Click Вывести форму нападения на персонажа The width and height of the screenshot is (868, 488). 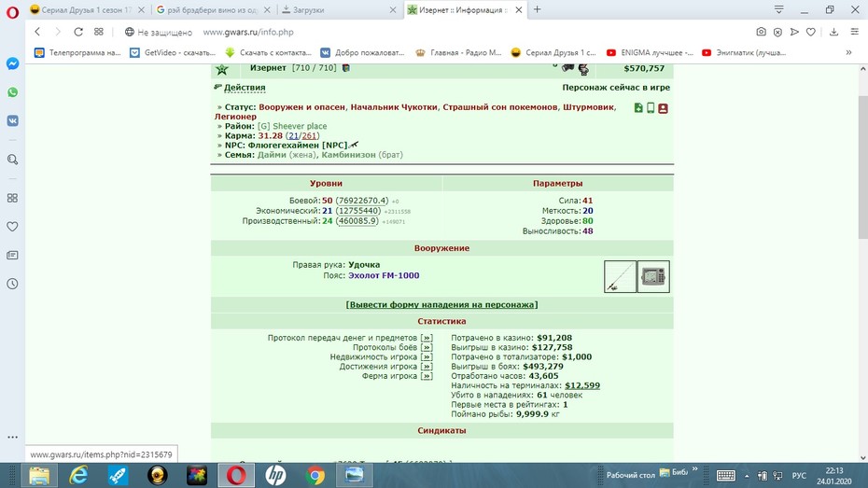coord(441,305)
